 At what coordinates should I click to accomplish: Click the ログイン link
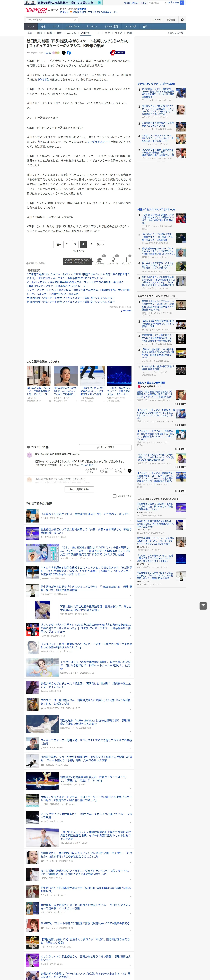click(x=64, y=12)
